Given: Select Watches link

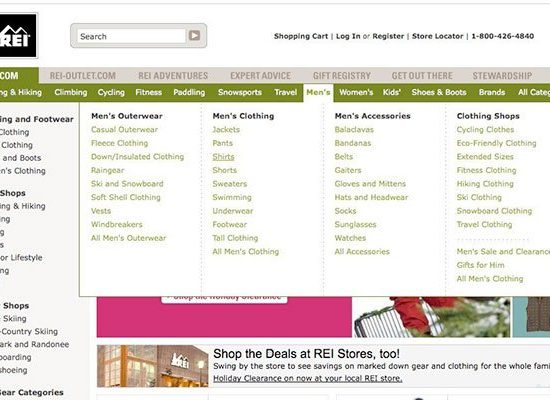Looking at the screenshot, I should (x=350, y=238).
